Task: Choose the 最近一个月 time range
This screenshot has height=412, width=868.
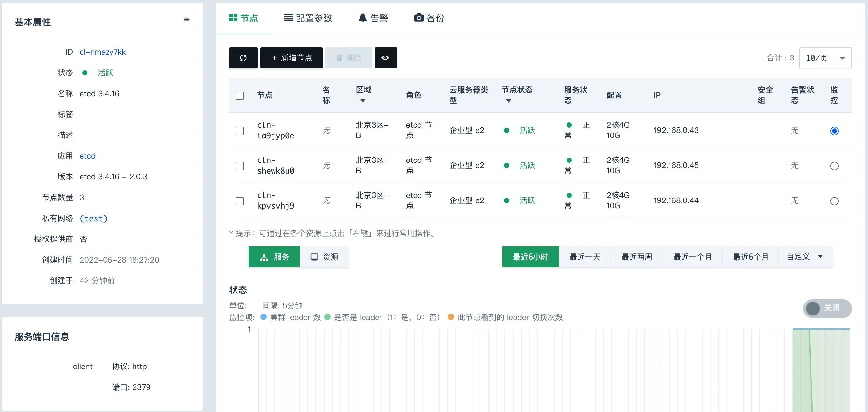Action: point(693,257)
